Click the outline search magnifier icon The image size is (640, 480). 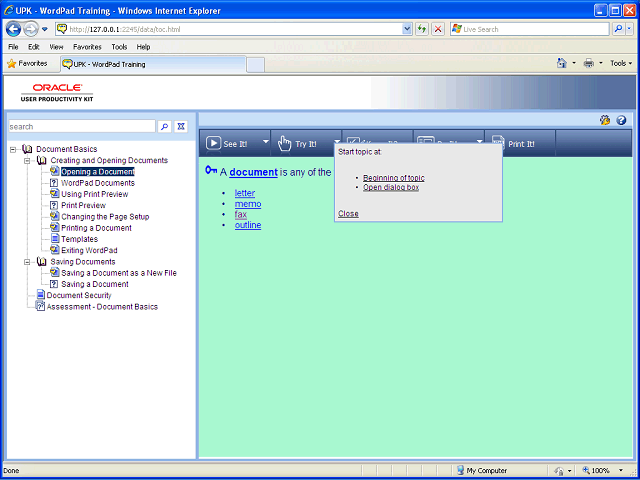(164, 127)
